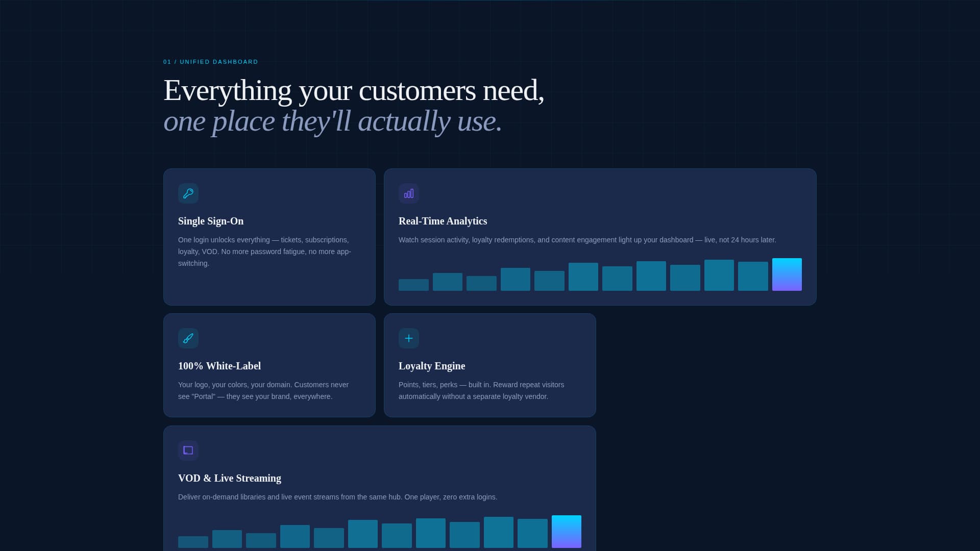980x551 pixels.
Task: Select the key icon on Single Sign-On card
Action: (x=188, y=193)
